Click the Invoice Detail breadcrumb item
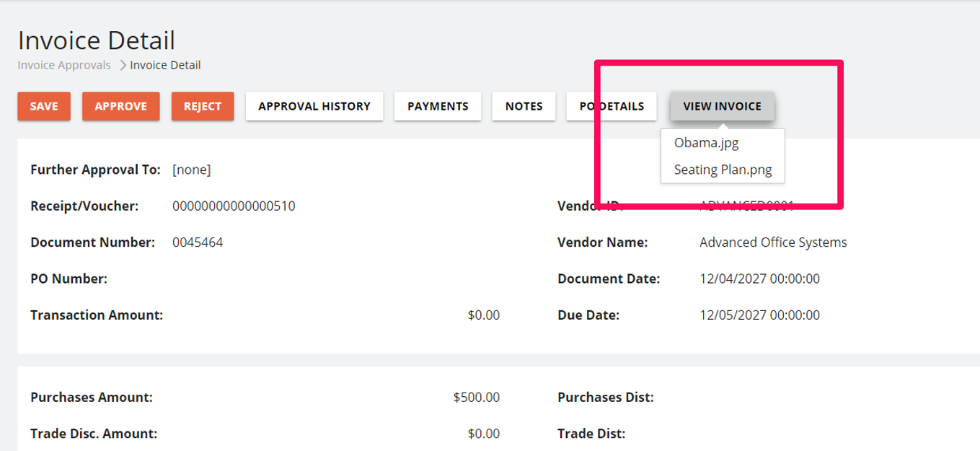 pos(165,65)
